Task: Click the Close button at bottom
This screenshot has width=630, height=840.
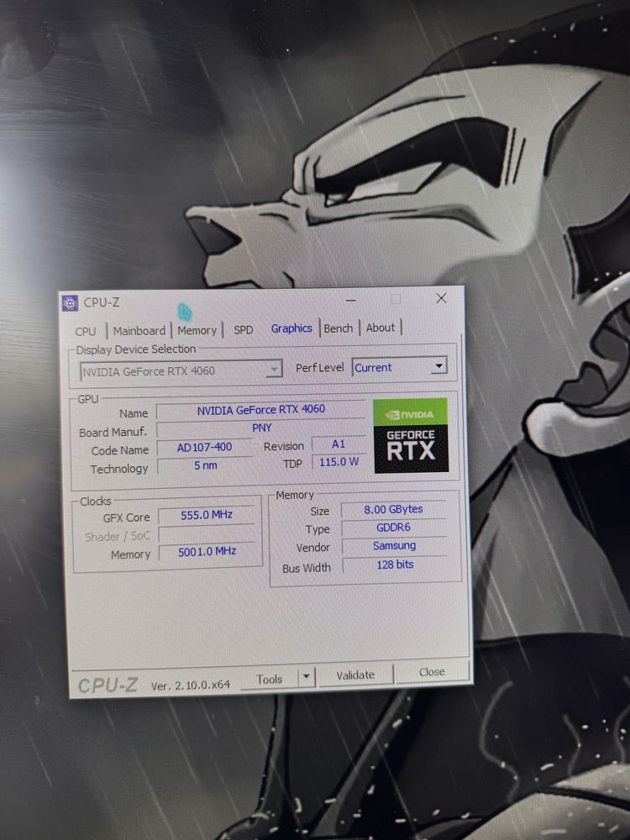Action: (x=432, y=672)
